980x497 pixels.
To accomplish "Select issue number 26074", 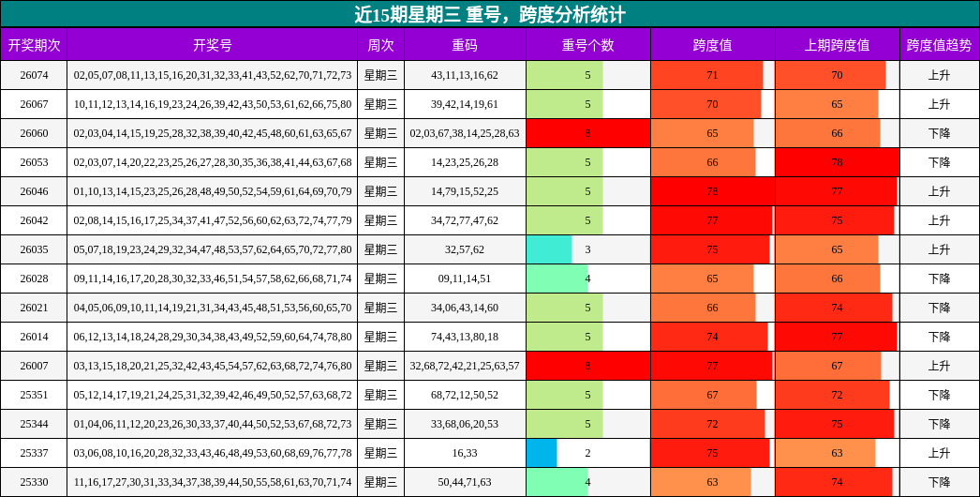I will click(34, 75).
